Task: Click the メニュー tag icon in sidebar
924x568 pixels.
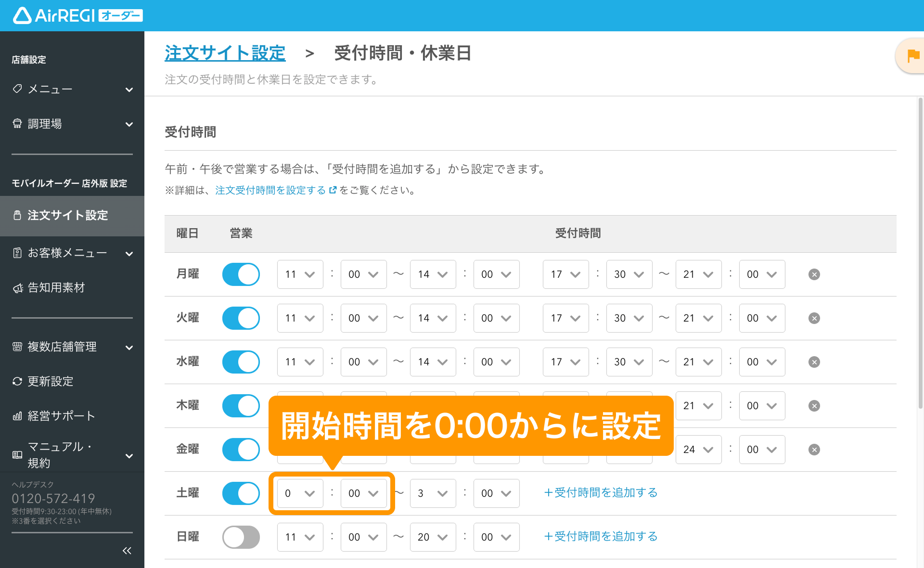Action: point(17,89)
